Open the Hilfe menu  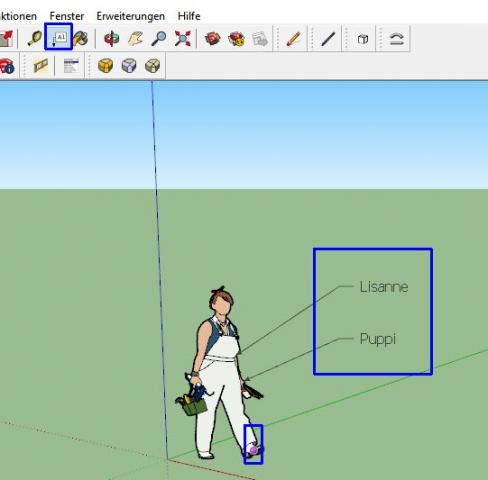[189, 16]
